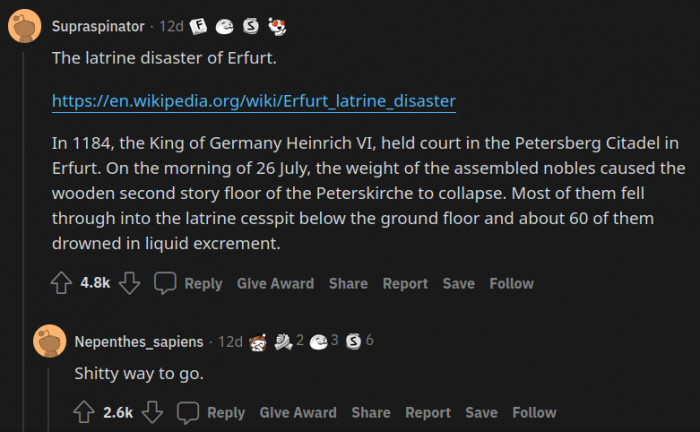Click the 12d timestamp on Supraspinator's comment
Screen dimensions: 700x432
[171, 26]
